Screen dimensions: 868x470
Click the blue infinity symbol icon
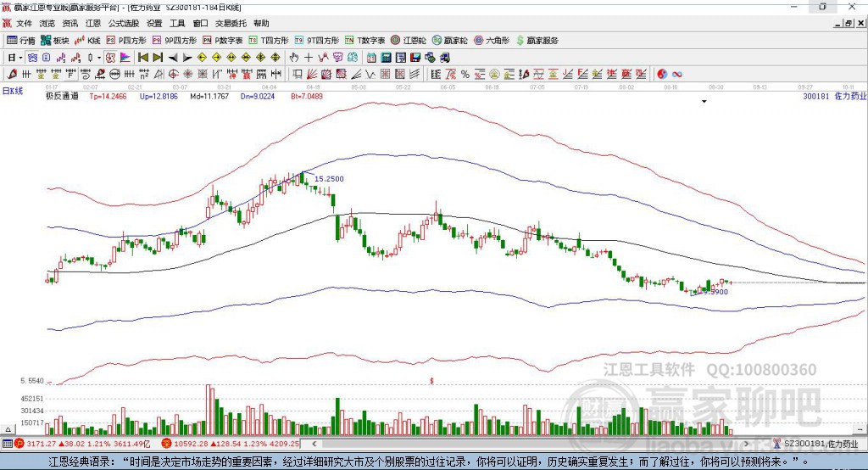pos(677,75)
